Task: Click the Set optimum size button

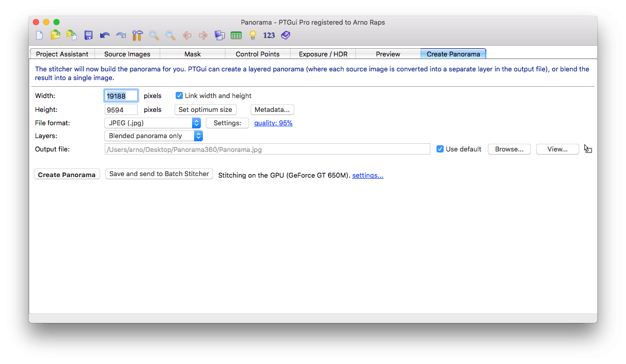Action: (205, 109)
